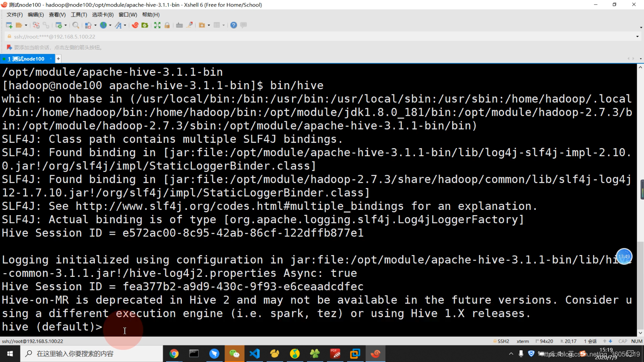644x362 pixels.
Task: Show hidden system tray icons
Action: pyautogui.click(x=511, y=354)
